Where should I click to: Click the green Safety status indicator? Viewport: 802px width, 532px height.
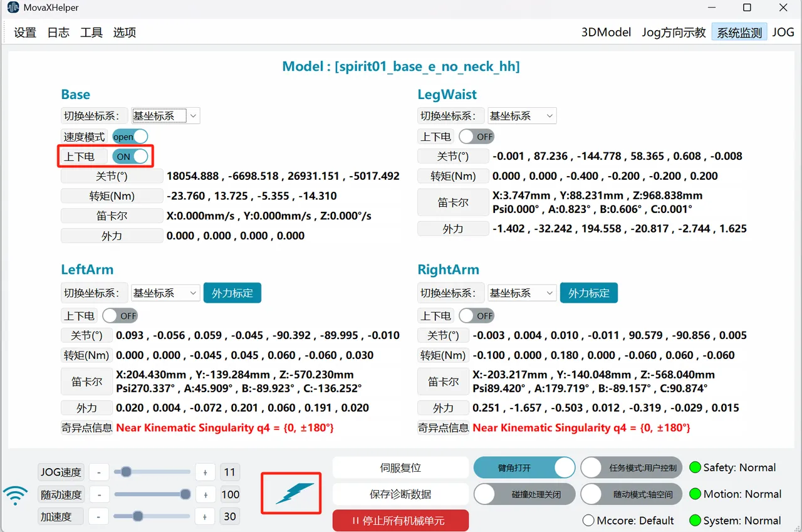(694, 467)
